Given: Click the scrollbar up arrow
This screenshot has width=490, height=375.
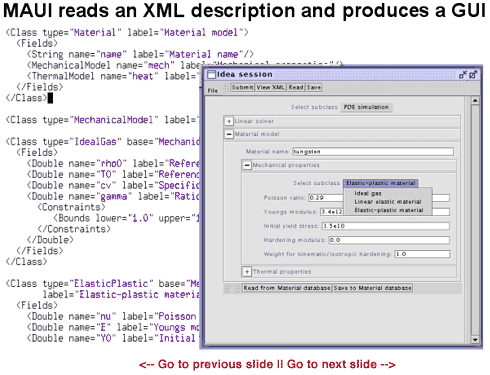Looking at the screenshot, I should 475,100.
